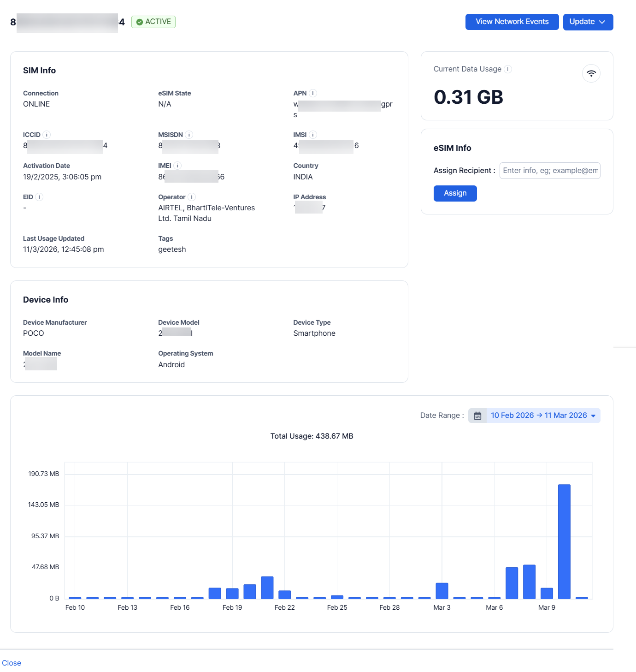Screen dimensions: 636x672
Task: Click the Assign button
Action: point(455,193)
